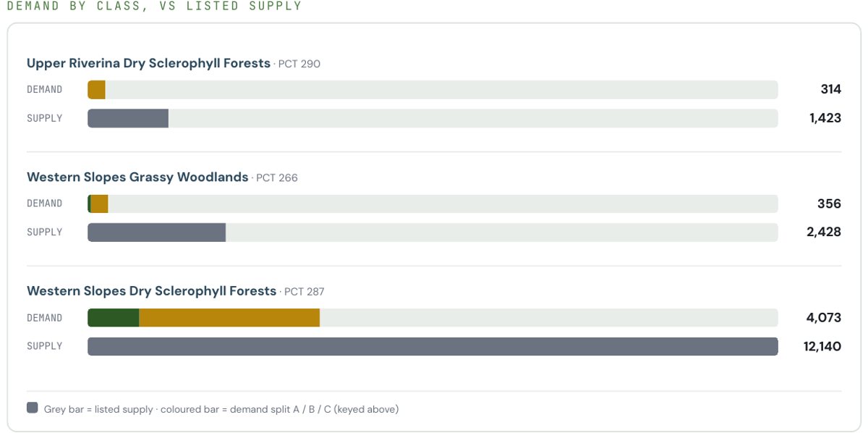
Task: Click the 12,140 supply value
Action: [x=822, y=347]
